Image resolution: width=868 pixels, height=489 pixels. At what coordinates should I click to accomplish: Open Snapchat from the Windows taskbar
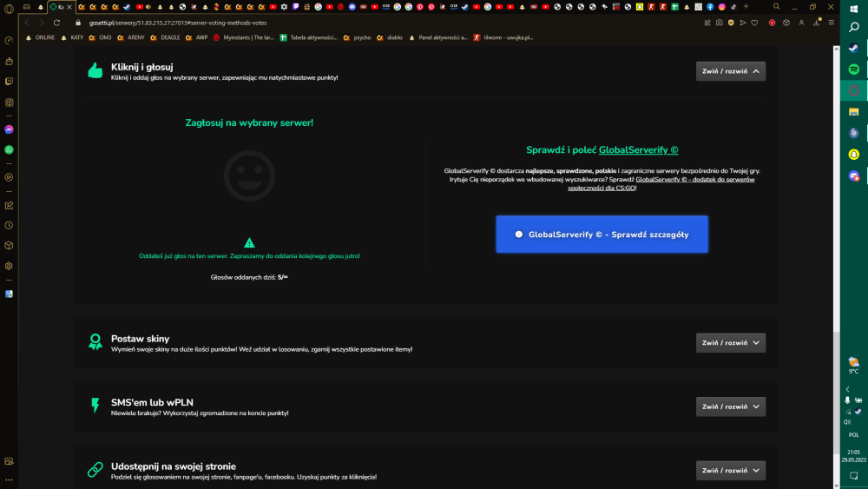[853, 155]
